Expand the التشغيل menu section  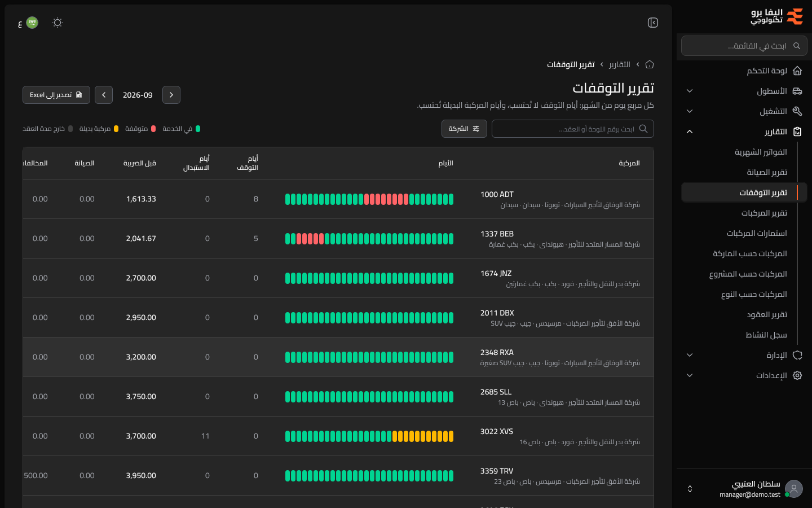point(690,111)
